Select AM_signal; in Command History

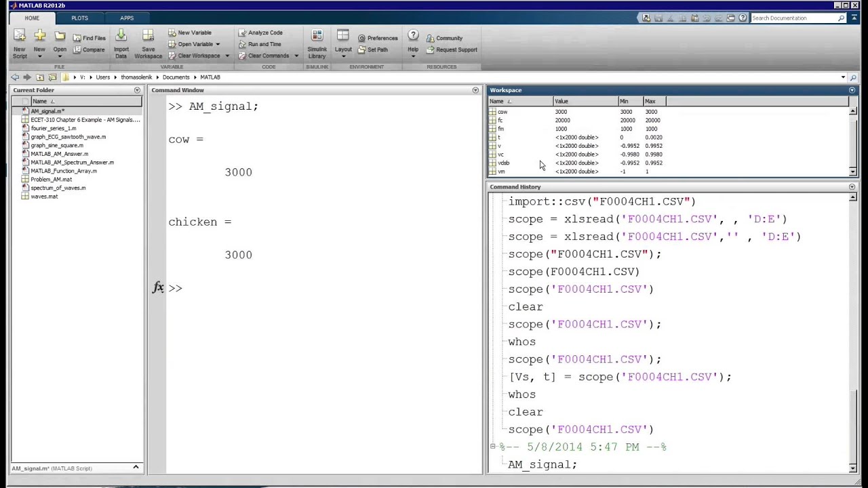[x=542, y=464]
